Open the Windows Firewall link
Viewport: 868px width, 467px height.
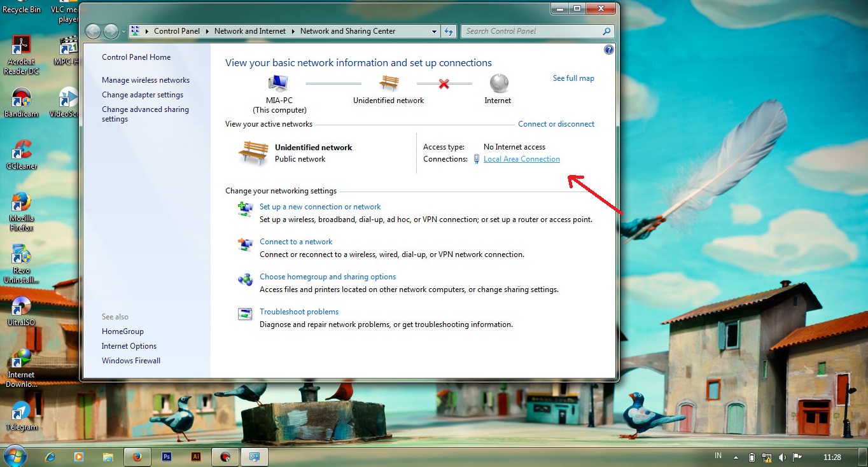[131, 361]
